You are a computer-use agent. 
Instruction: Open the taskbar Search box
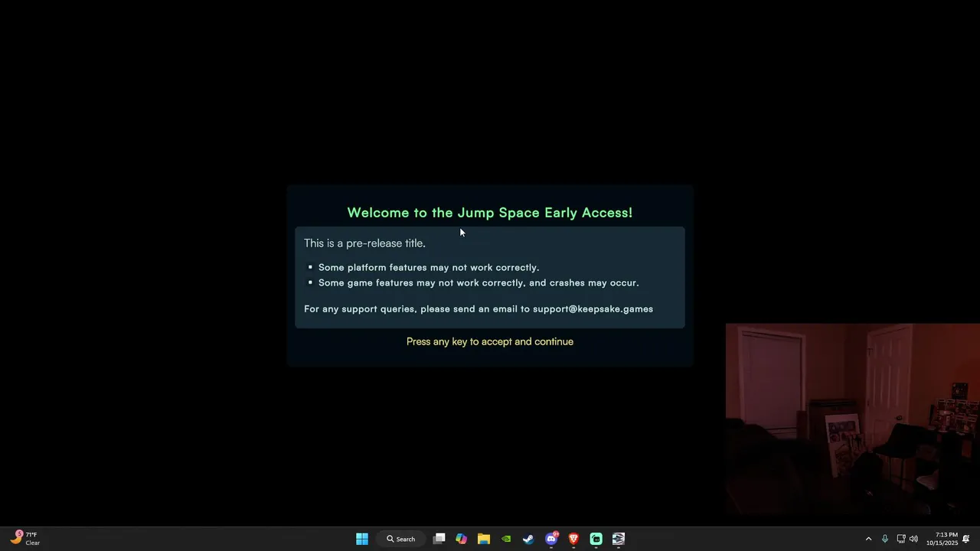pyautogui.click(x=401, y=539)
